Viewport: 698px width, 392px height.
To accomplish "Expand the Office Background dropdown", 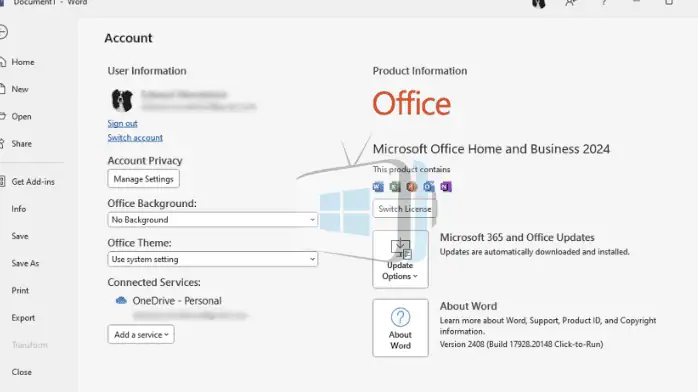I will coord(213,220).
